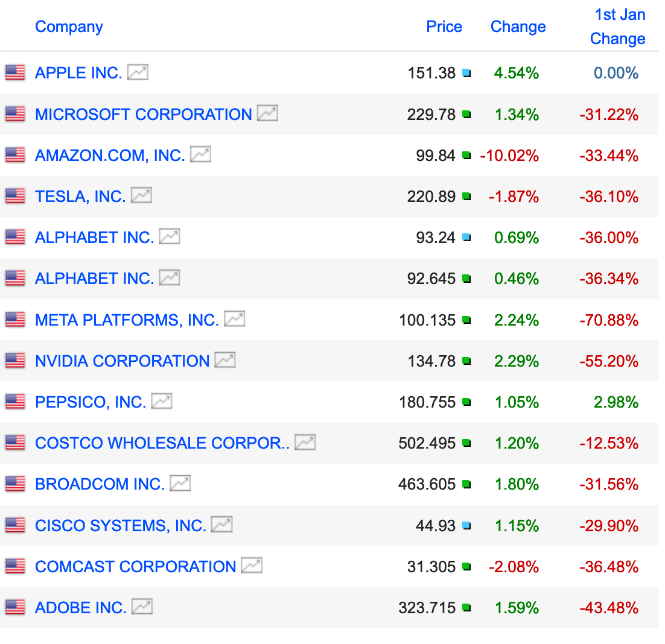The width and height of the screenshot is (665, 644).
Task: Click the US flag beside Adobe Inc.
Action: point(15,607)
